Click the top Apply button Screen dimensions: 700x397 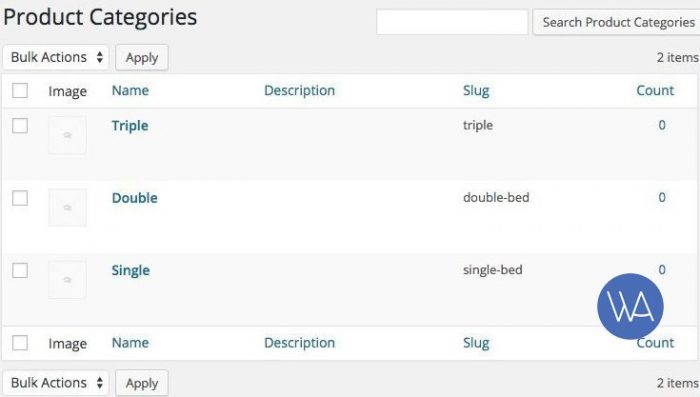pyautogui.click(x=142, y=57)
